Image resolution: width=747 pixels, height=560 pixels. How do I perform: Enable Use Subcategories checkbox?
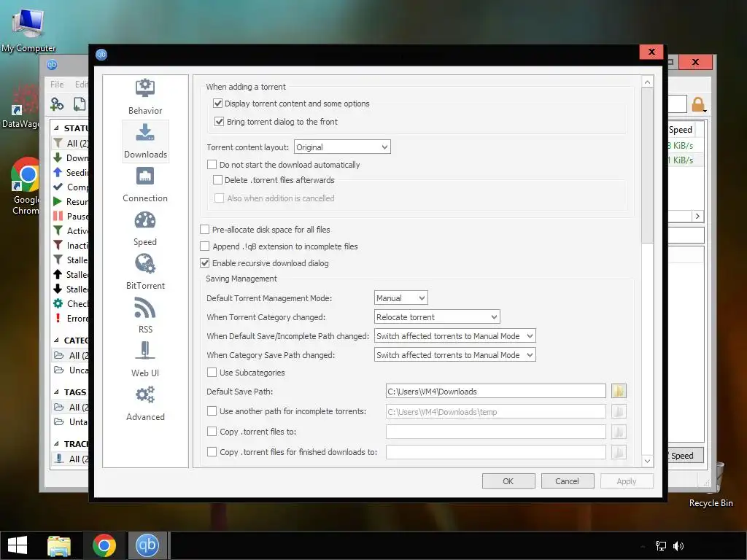212,373
